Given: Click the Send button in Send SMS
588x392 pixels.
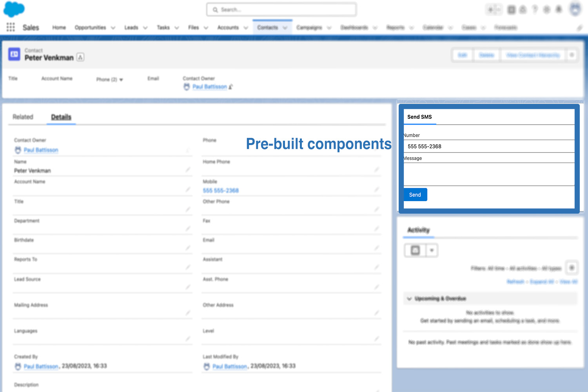Looking at the screenshot, I should (x=415, y=194).
